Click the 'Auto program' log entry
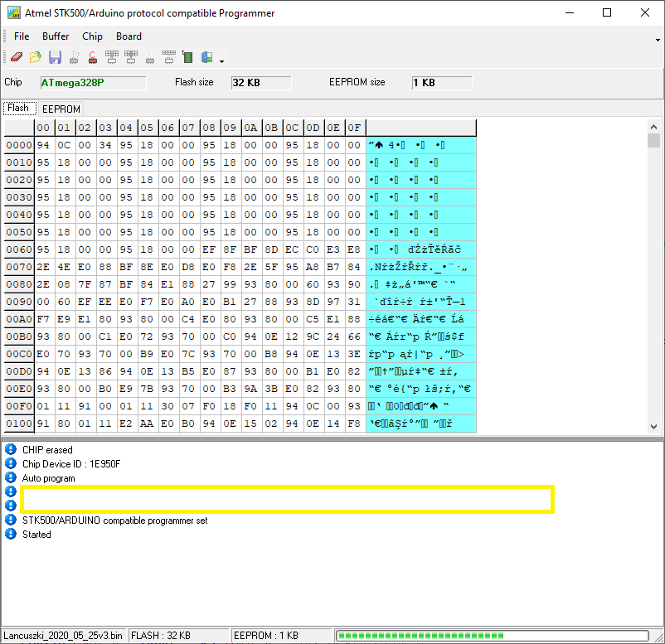The height and width of the screenshot is (644, 665). point(49,478)
